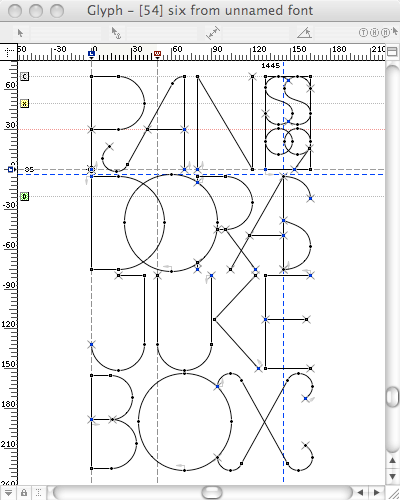Toggle the M circle icon
The image size is (400, 500).
pyautogui.click(x=386, y=33)
